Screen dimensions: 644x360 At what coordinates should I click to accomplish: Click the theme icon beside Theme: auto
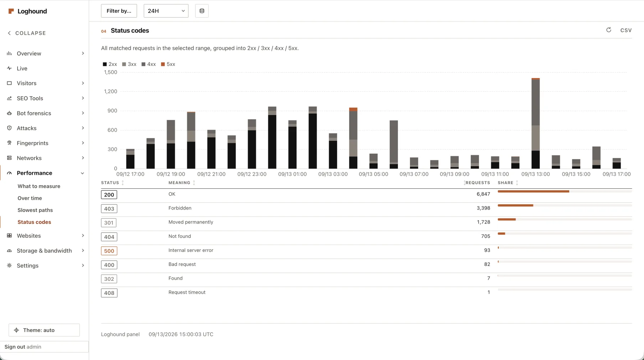[16, 330]
